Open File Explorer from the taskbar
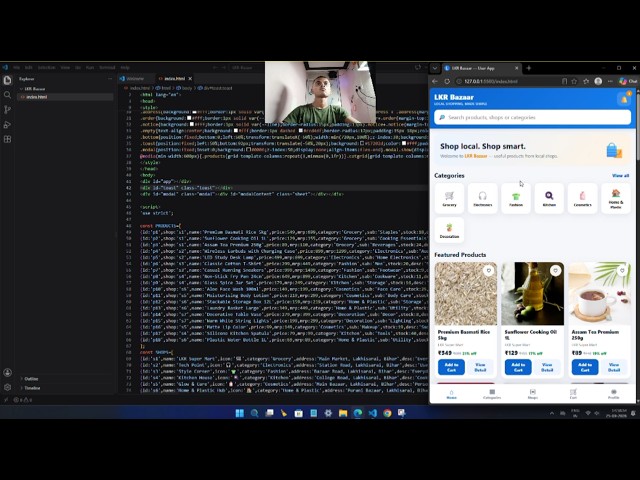 (x=343, y=413)
